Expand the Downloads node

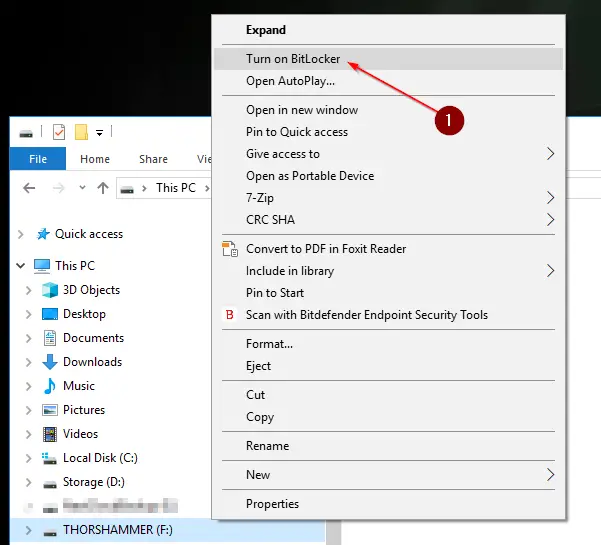tap(28, 362)
